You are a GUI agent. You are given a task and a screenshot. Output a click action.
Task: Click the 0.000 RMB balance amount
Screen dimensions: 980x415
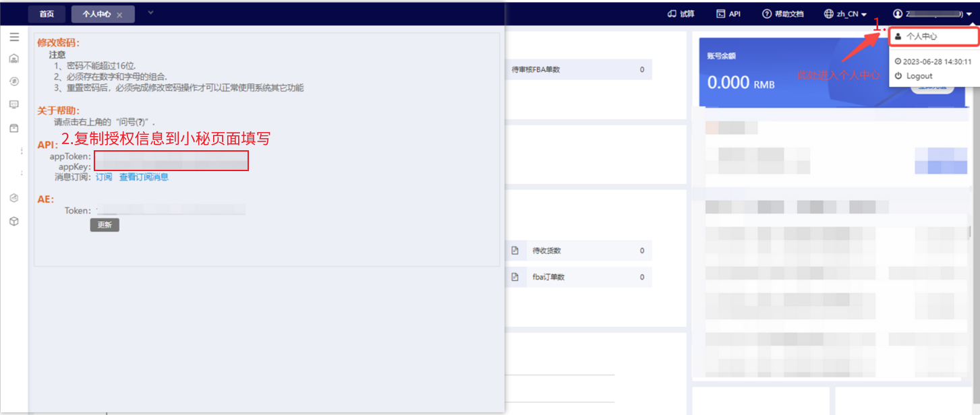[x=741, y=83]
